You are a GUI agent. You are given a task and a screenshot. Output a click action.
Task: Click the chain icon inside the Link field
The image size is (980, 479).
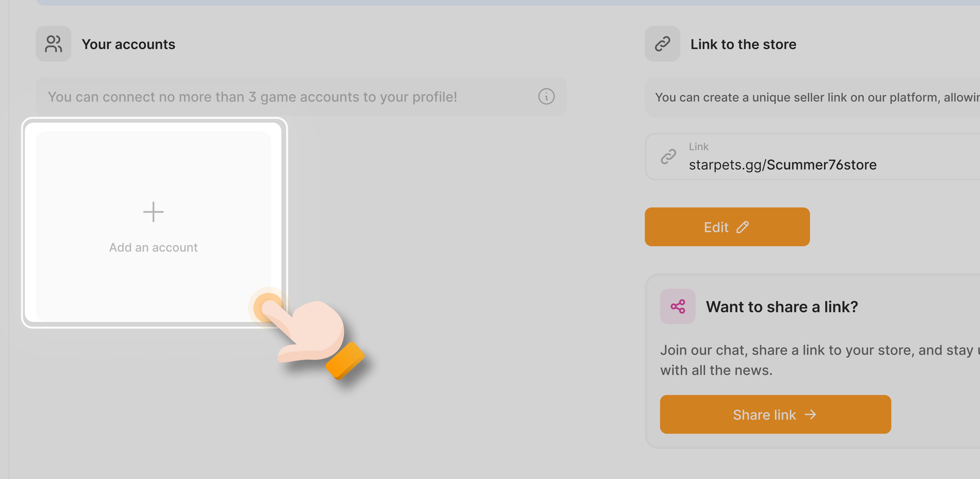[x=668, y=156]
